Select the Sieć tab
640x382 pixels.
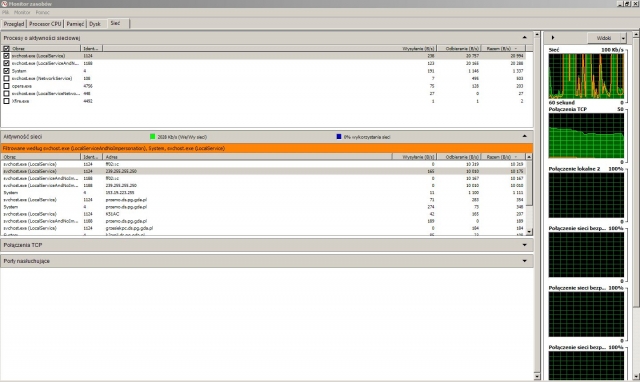[116, 23]
